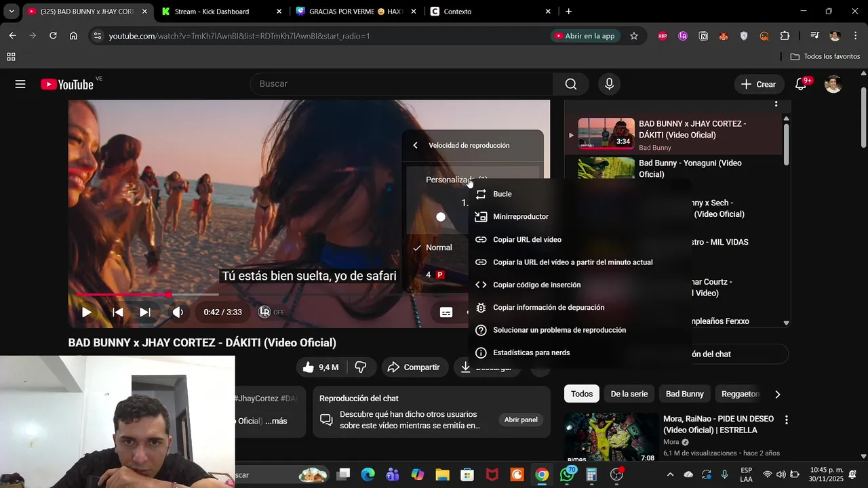The width and height of the screenshot is (868, 488).
Task: Show hidden system tray icons chevron
Action: point(670,474)
